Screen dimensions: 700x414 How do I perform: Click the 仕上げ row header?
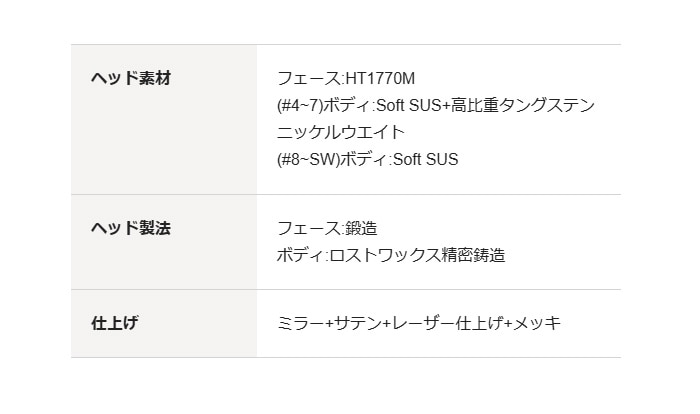[x=115, y=323]
